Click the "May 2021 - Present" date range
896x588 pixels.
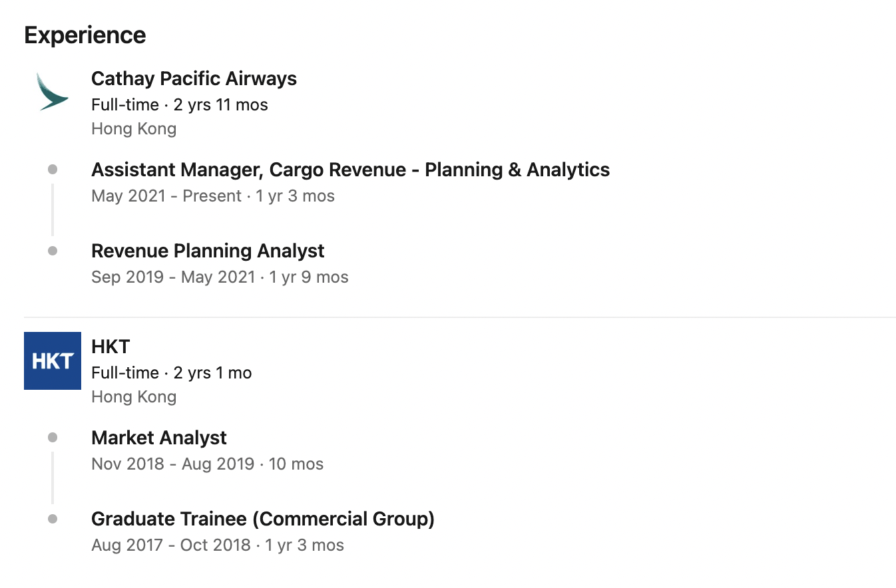coord(166,196)
